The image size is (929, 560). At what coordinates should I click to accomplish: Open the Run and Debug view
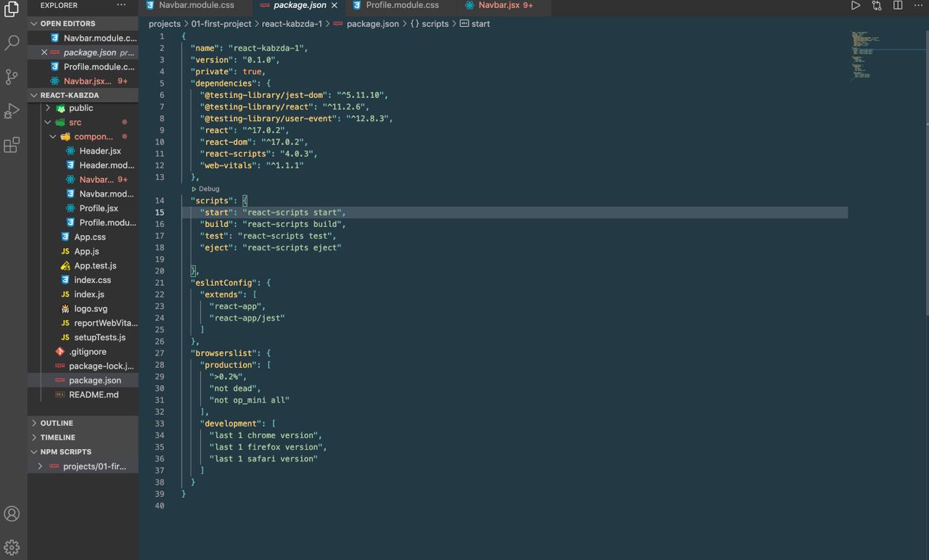click(x=12, y=111)
